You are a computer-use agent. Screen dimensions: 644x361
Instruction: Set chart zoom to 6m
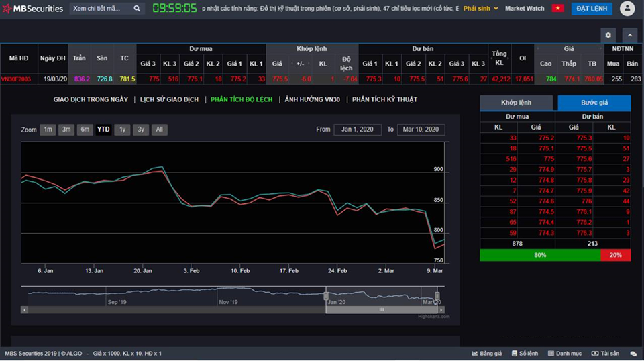(85, 130)
